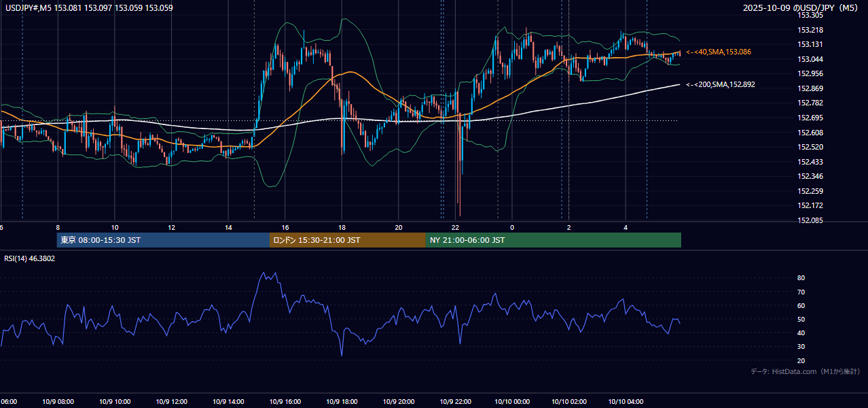Click the 2025-10-09 USD/JPY (M5) chart title
This screenshot has height=408, width=868.
click(801, 8)
